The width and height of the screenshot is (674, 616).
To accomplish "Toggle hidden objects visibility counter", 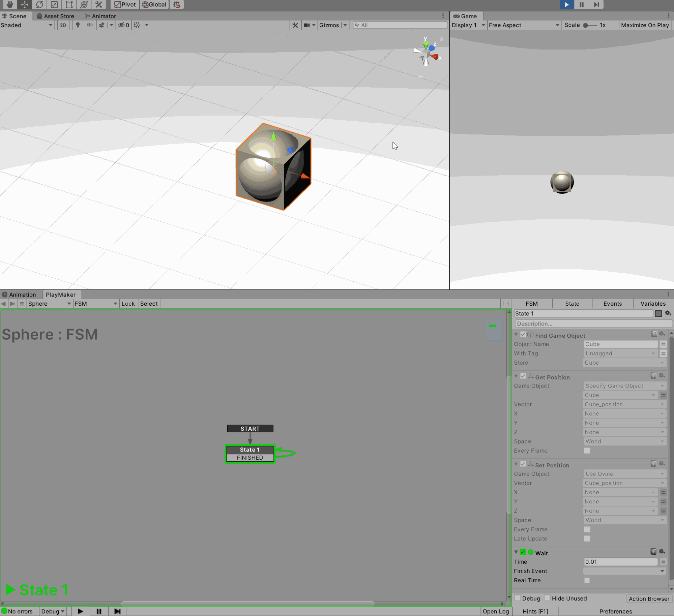I will (123, 25).
